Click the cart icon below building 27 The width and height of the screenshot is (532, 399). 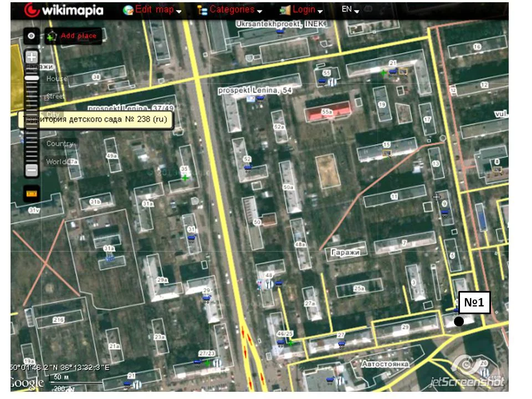(x=342, y=344)
